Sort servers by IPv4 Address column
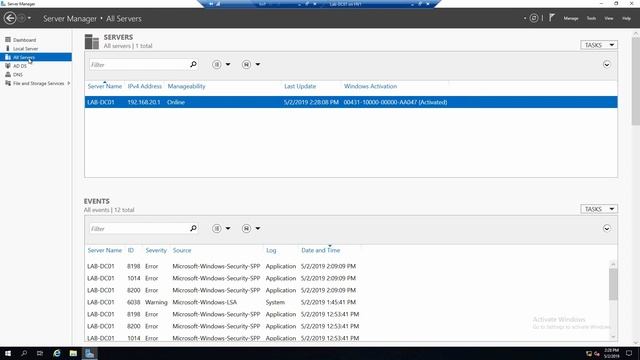This screenshot has height=360, width=640. pos(144,86)
